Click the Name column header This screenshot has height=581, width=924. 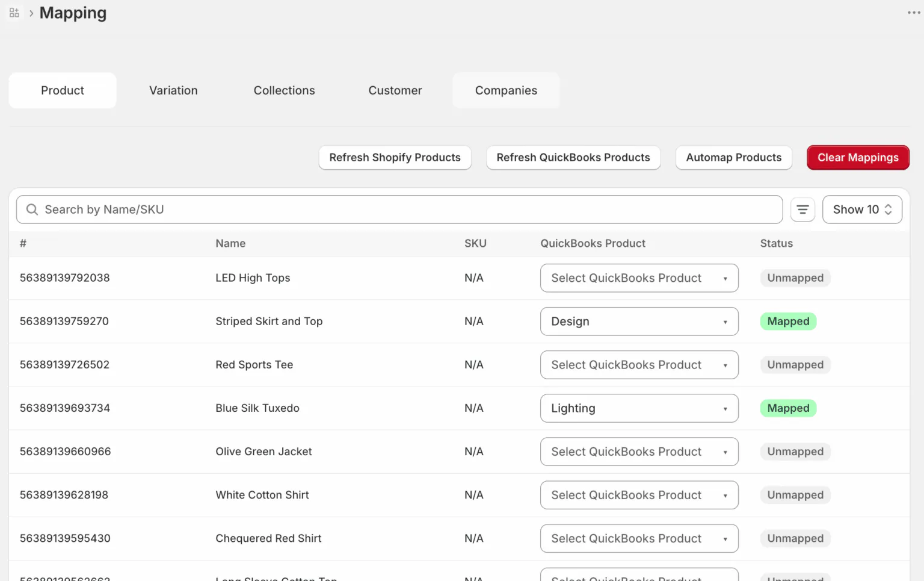click(x=230, y=243)
